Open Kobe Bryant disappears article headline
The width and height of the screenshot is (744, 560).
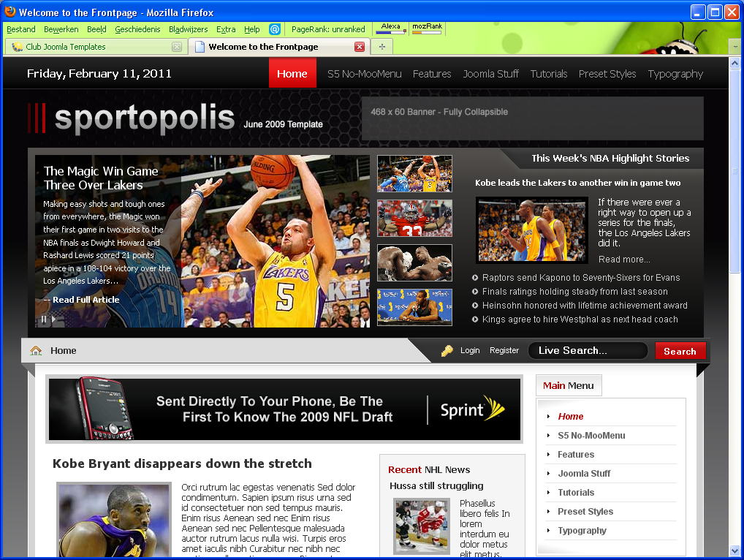pyautogui.click(x=182, y=463)
